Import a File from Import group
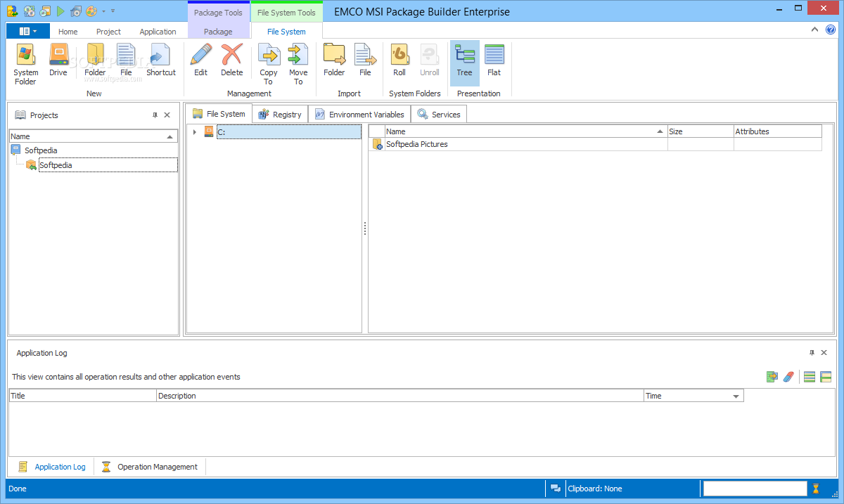Image resolution: width=844 pixels, height=504 pixels. [x=365, y=60]
